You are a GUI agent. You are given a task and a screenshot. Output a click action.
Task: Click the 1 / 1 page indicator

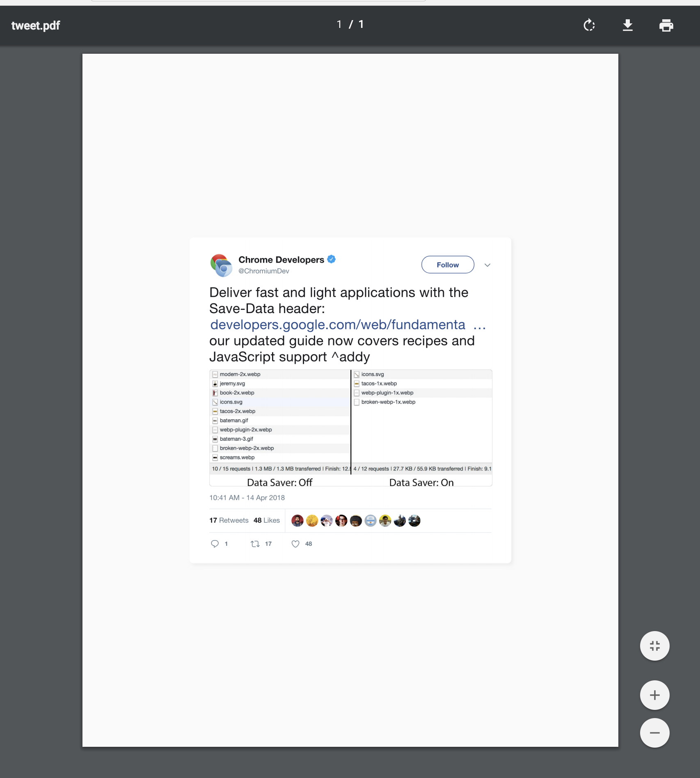click(349, 24)
